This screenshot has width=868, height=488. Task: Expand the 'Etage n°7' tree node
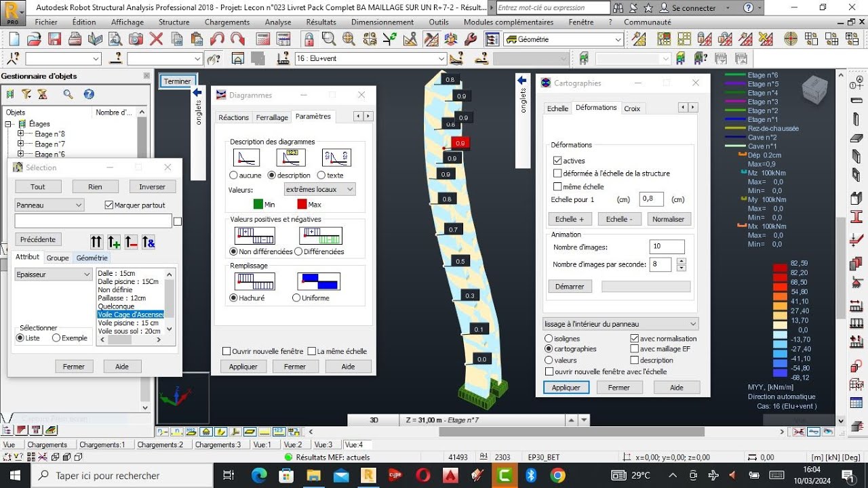coord(20,144)
